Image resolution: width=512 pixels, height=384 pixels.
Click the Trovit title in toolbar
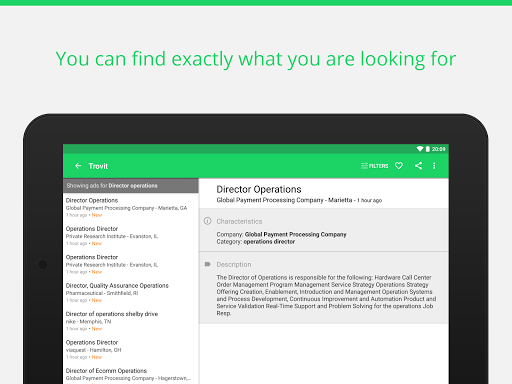[x=98, y=166]
